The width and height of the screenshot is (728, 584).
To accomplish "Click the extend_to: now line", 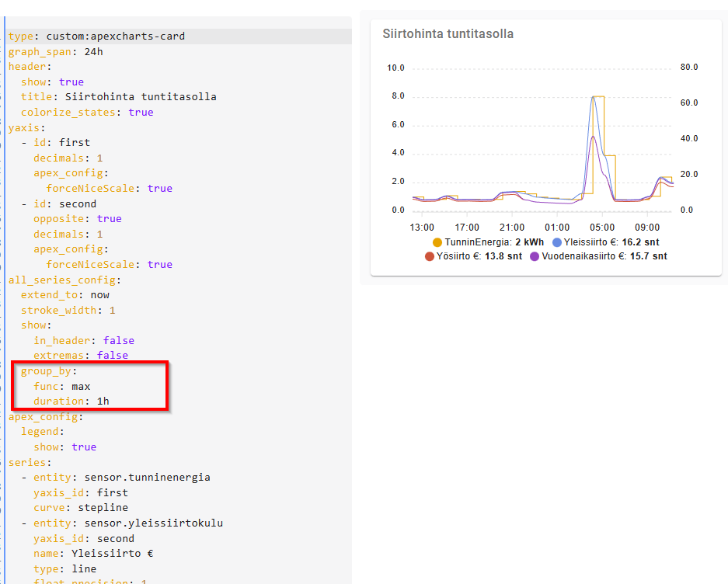I will pyautogui.click(x=65, y=295).
